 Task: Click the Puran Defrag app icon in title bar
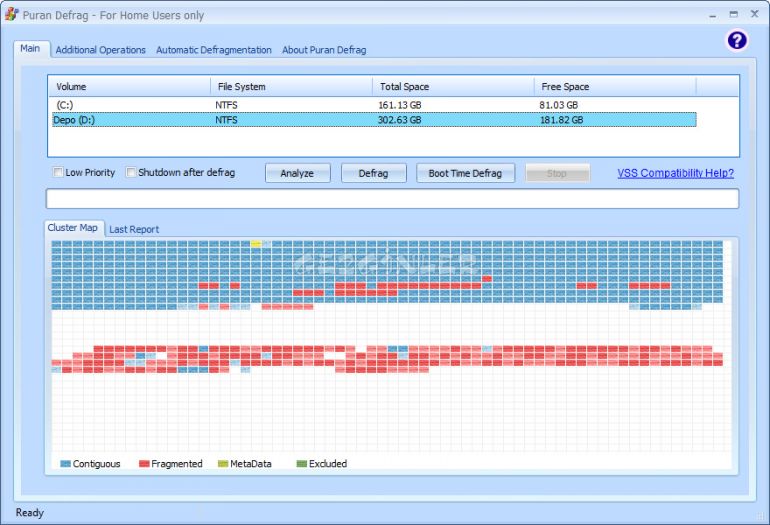pos(12,14)
